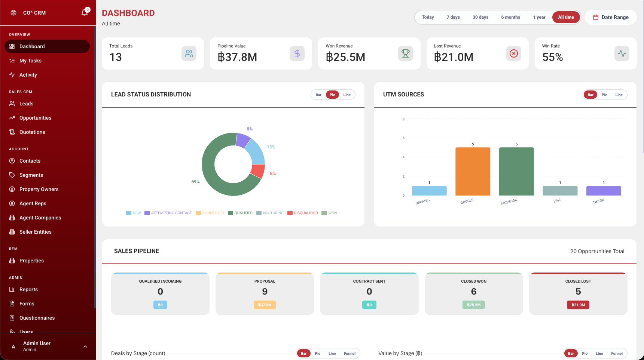Click the Forms document icon
The image size is (644, 360).
(12, 304)
